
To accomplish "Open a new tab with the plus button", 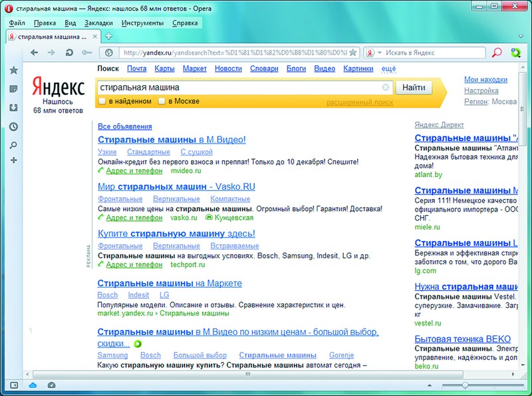I will click(x=108, y=36).
